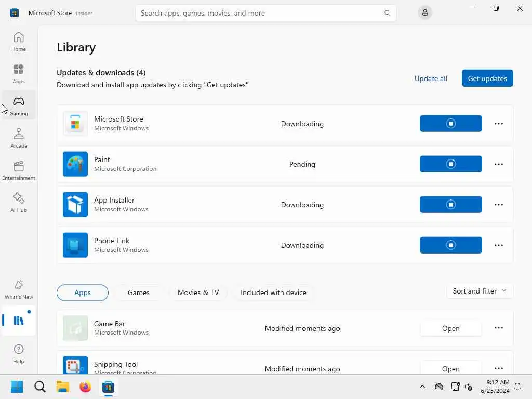Click the Microsoft Store logo in title bar

point(14,13)
